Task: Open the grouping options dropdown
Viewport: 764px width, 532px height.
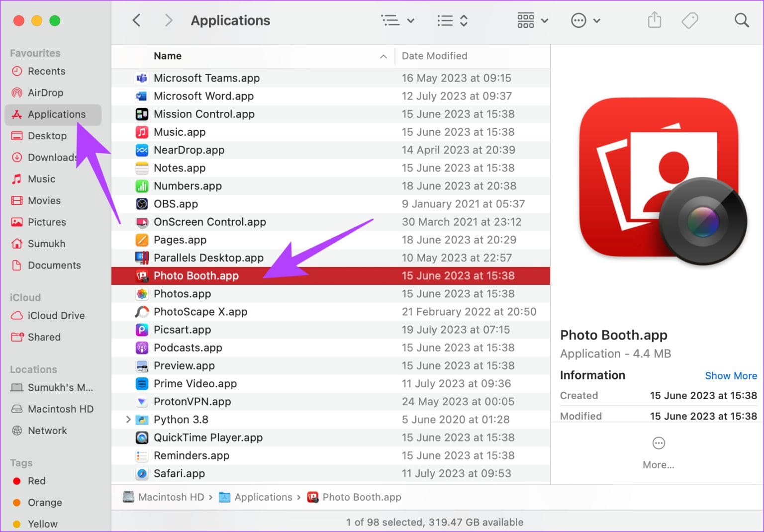Action: 532,20
